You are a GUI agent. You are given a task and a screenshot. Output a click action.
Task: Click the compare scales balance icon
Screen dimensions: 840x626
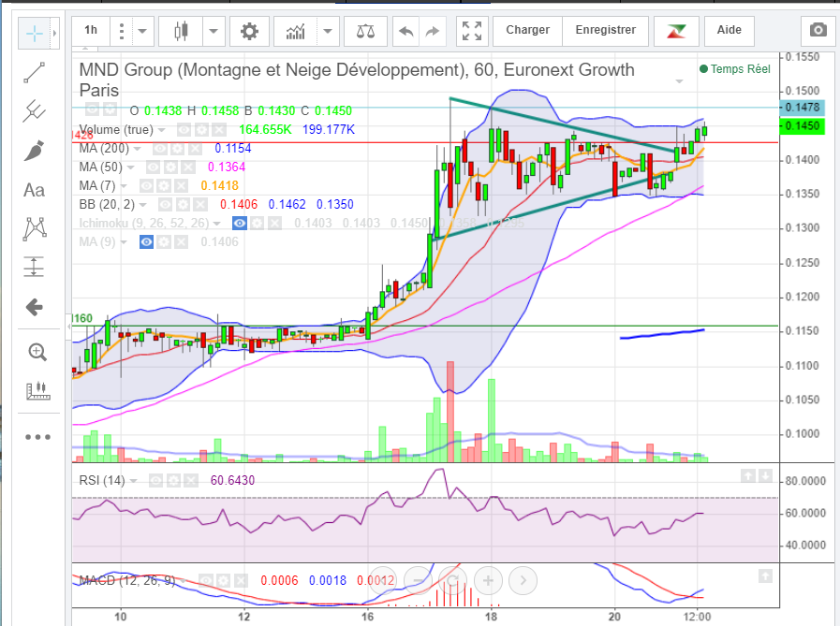[365, 31]
